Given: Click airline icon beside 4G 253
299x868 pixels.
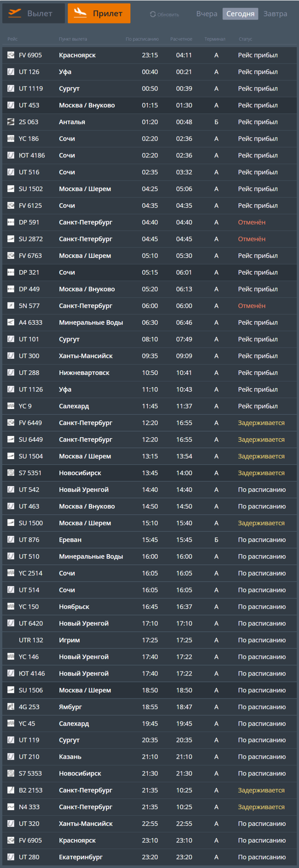Looking at the screenshot, I should pyautogui.click(x=11, y=707).
